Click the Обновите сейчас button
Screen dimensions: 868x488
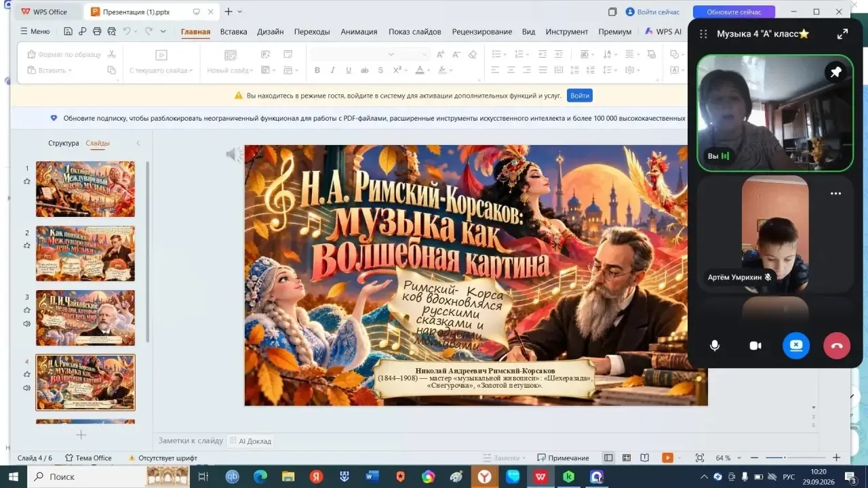point(734,12)
